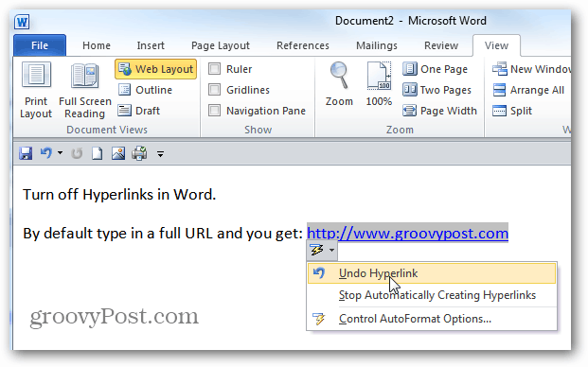Open Control AutoFormat Options
588x367 pixels.
click(415, 319)
